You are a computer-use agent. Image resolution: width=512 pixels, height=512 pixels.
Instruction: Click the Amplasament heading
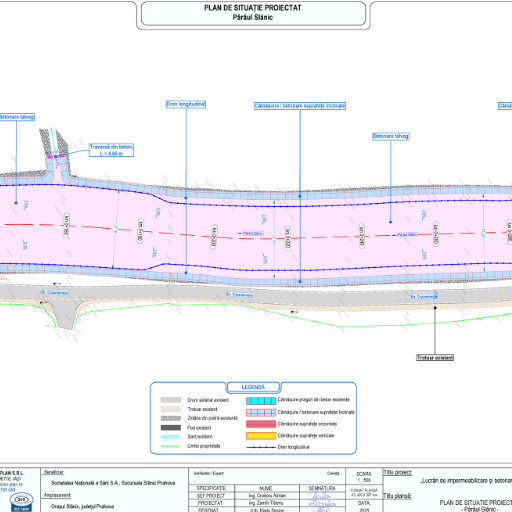point(57,495)
